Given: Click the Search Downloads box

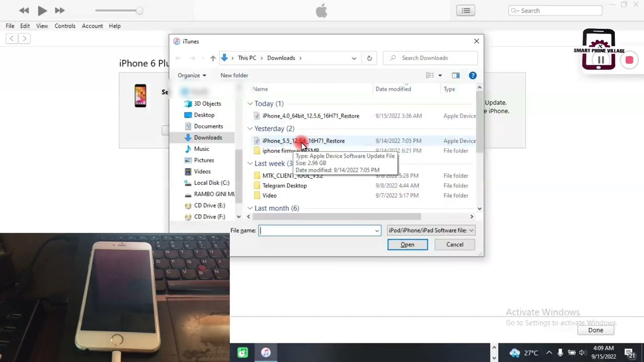Looking at the screenshot, I should click(x=431, y=58).
